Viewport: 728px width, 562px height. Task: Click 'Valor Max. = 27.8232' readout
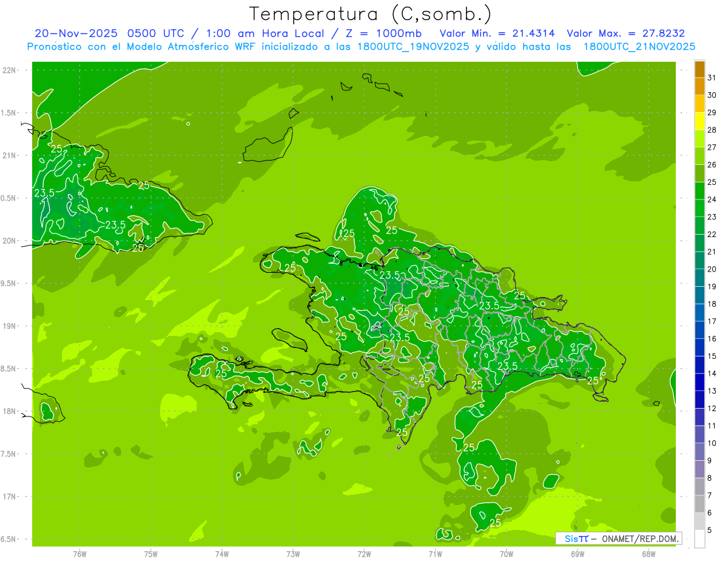[x=625, y=33]
